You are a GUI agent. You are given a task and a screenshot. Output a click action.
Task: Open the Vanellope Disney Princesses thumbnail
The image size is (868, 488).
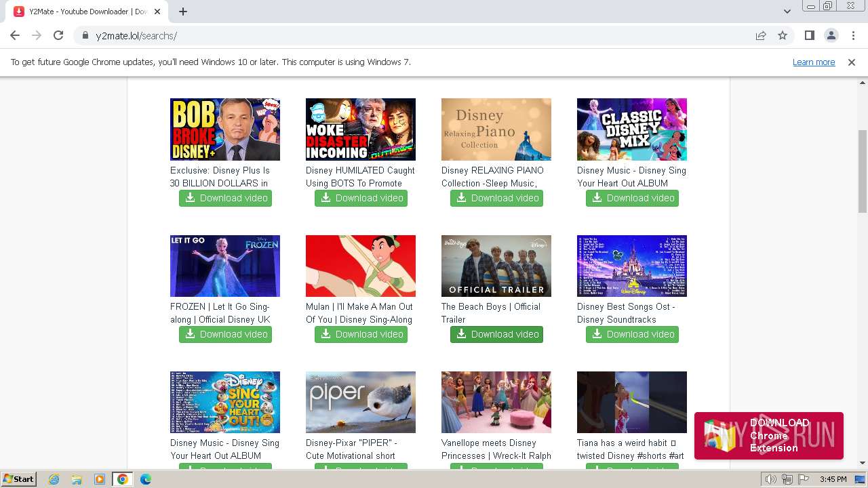(x=496, y=402)
